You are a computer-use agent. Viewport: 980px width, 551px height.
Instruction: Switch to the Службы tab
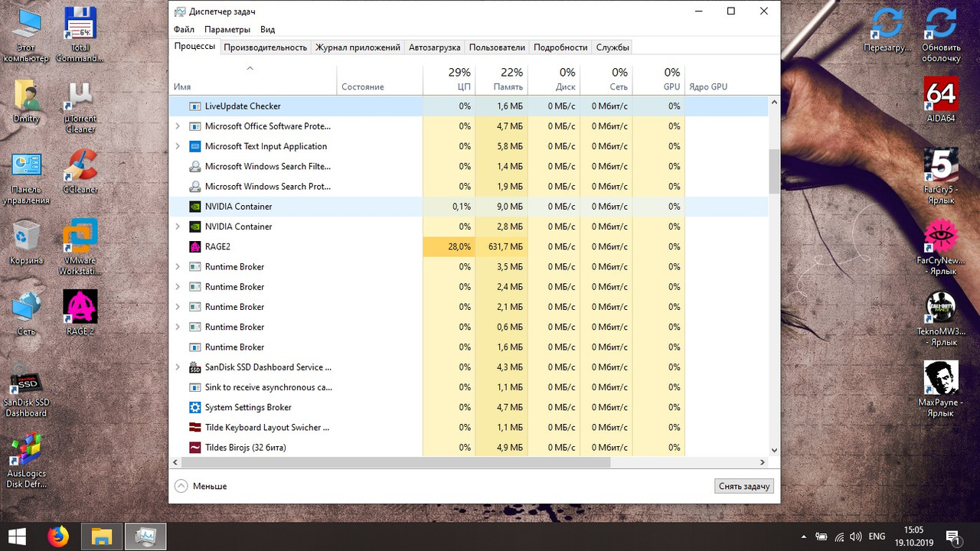(x=612, y=47)
